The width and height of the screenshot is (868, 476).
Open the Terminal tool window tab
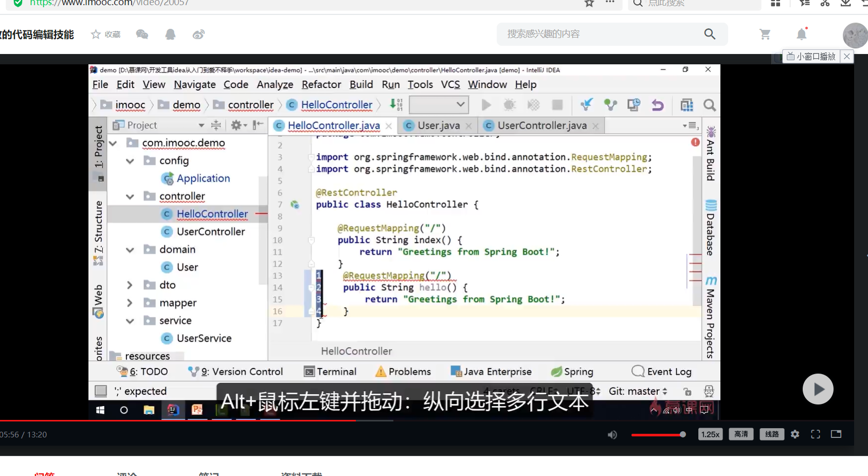[330, 372]
